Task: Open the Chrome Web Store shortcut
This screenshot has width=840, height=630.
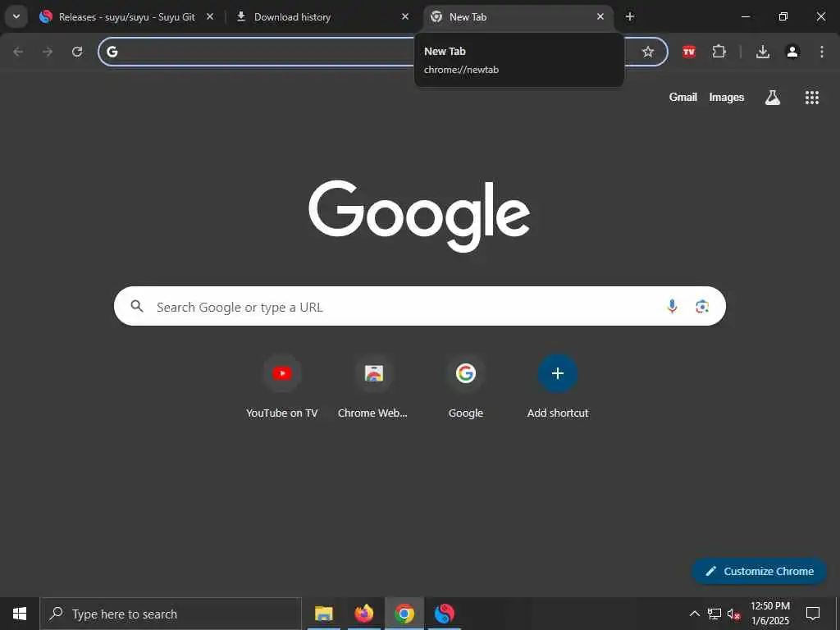Action: (373, 387)
